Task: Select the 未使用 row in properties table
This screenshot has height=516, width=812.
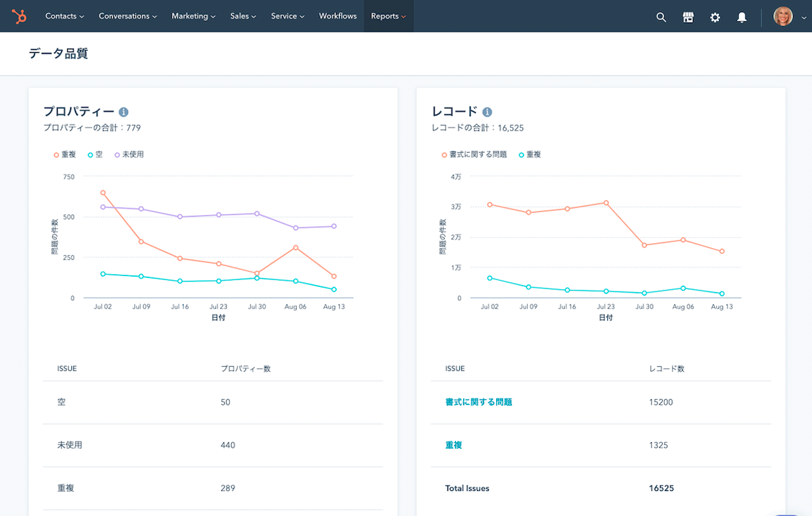Action: (213, 446)
